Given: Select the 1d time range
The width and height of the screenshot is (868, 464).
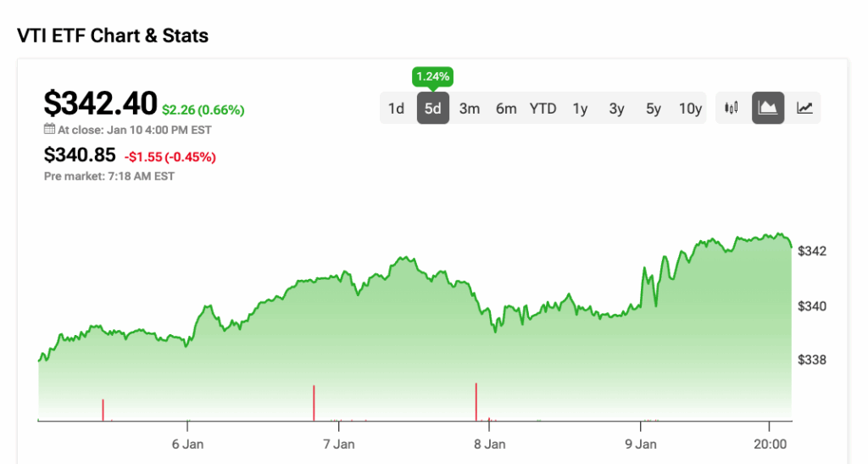Looking at the screenshot, I should [396, 108].
